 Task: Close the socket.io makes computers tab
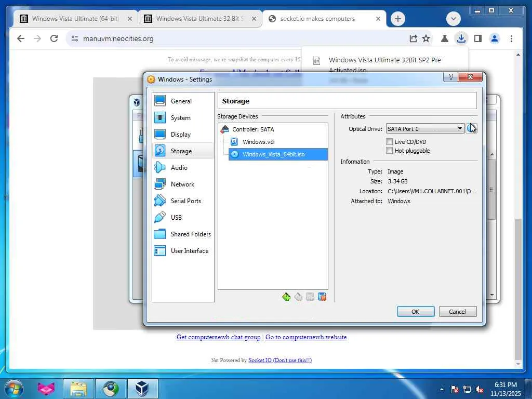(378, 19)
